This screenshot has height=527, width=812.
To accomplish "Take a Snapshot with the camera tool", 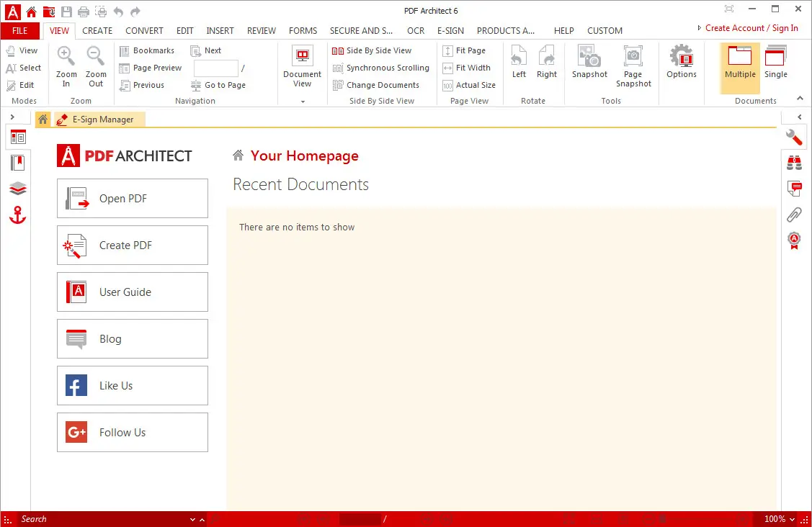I will 589,62.
